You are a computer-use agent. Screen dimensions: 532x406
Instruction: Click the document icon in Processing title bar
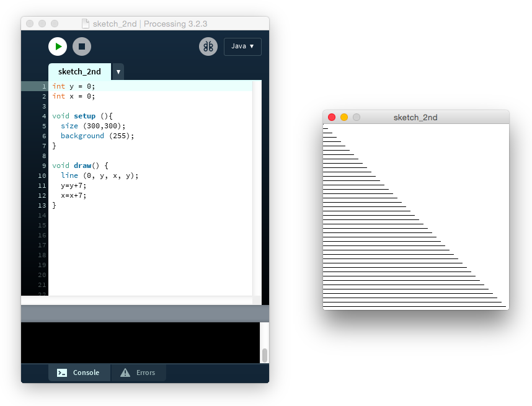pos(86,24)
